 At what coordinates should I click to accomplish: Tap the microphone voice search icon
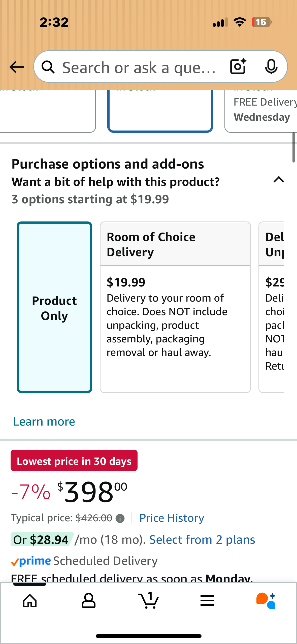click(271, 67)
